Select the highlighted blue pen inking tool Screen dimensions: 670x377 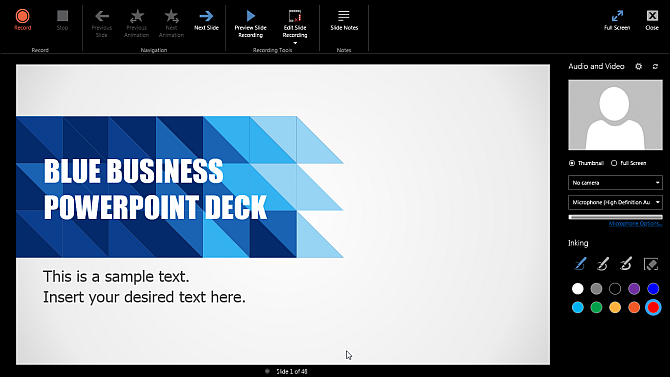[579, 264]
